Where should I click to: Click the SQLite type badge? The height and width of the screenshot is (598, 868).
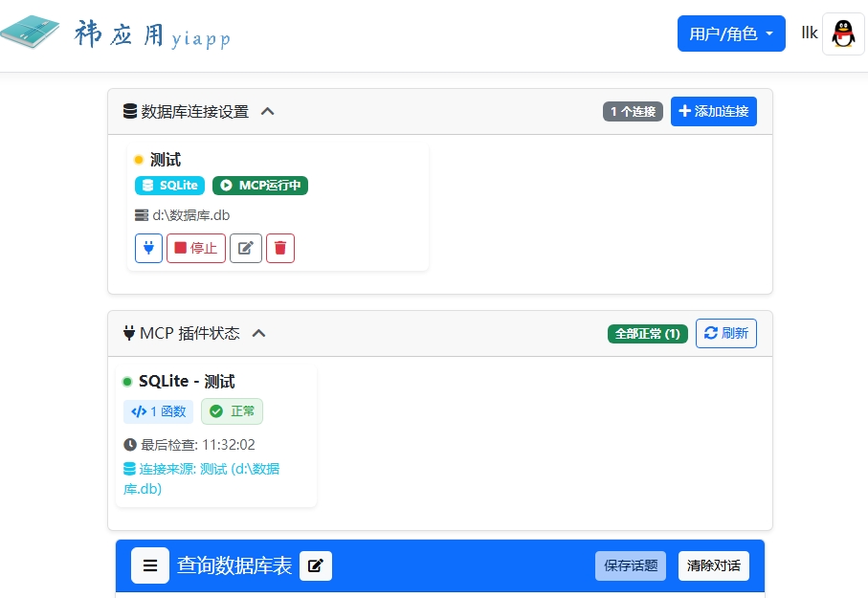pyautogui.click(x=170, y=185)
